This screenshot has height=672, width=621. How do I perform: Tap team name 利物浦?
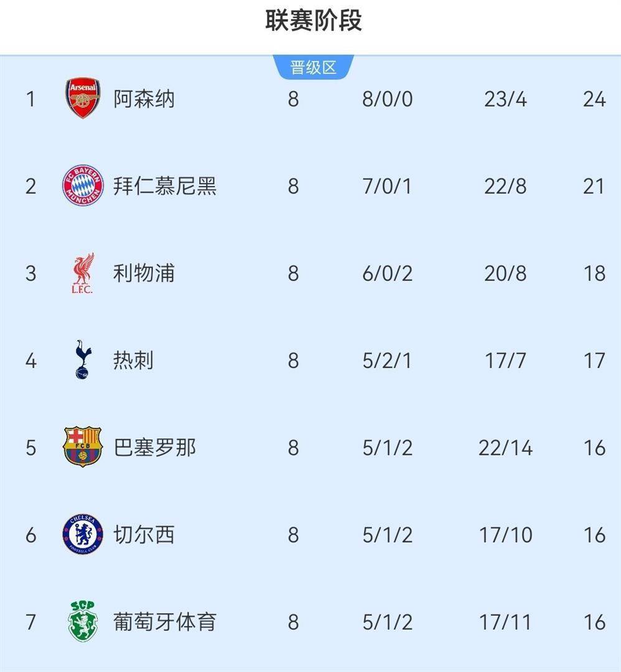point(144,273)
